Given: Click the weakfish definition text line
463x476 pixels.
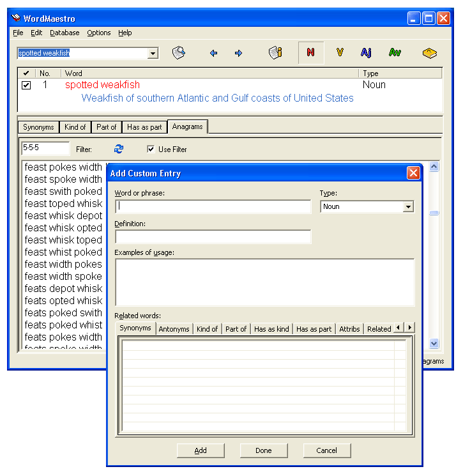Looking at the screenshot, I should tap(217, 98).
